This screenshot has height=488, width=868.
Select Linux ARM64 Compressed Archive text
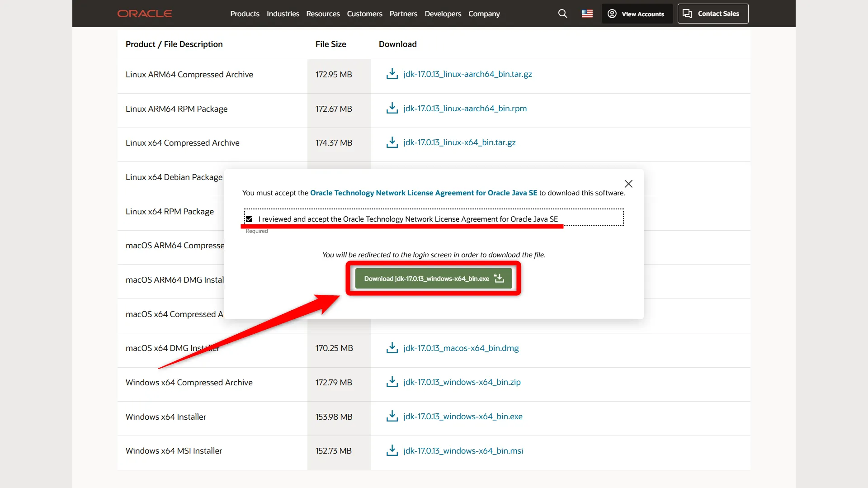click(189, 75)
